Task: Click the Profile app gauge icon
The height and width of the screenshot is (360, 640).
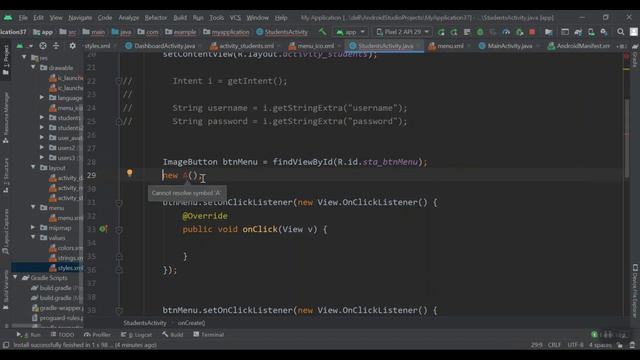Action: (x=506, y=32)
